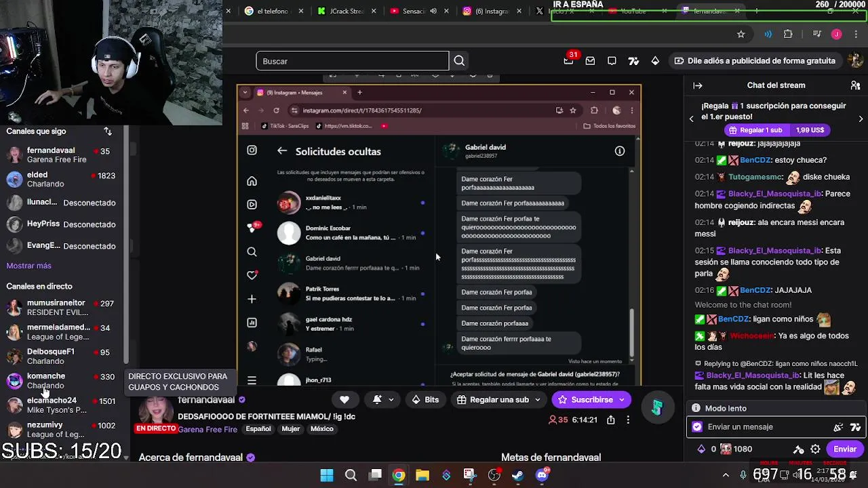Click the Buscar search field
The height and width of the screenshot is (488, 868).
point(352,61)
